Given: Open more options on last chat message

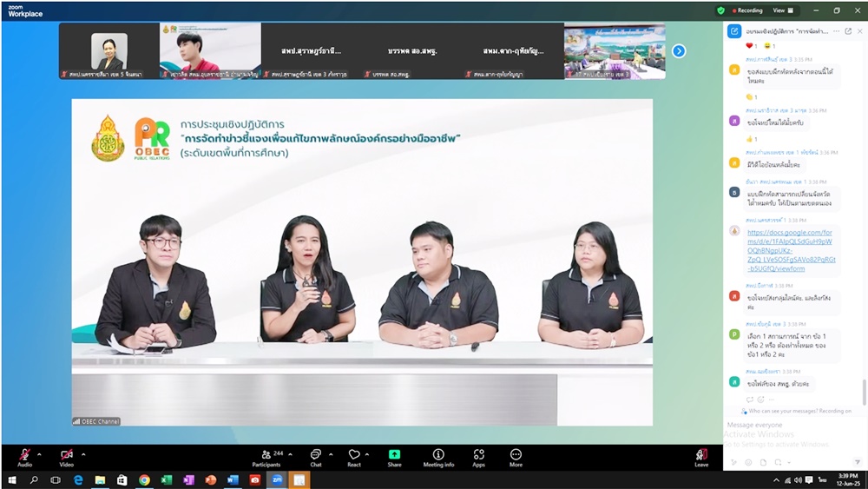Looking at the screenshot, I should [771, 400].
